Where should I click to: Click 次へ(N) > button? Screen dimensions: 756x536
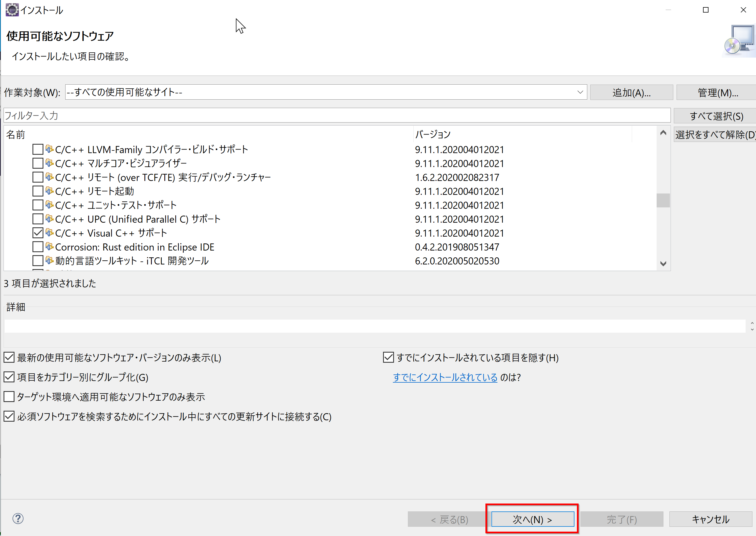click(x=532, y=519)
